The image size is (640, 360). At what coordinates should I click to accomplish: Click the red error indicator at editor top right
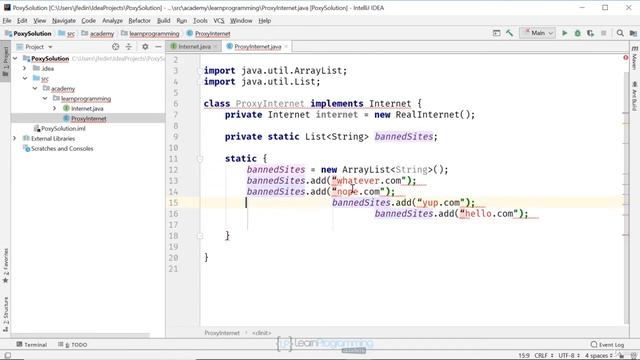tap(626, 58)
